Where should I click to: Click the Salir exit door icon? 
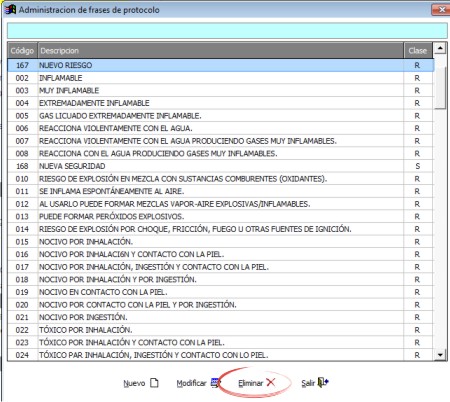(323, 382)
